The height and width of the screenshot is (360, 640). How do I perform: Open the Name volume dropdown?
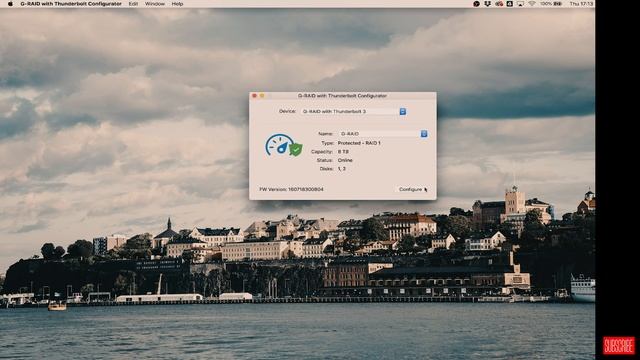tap(383, 134)
